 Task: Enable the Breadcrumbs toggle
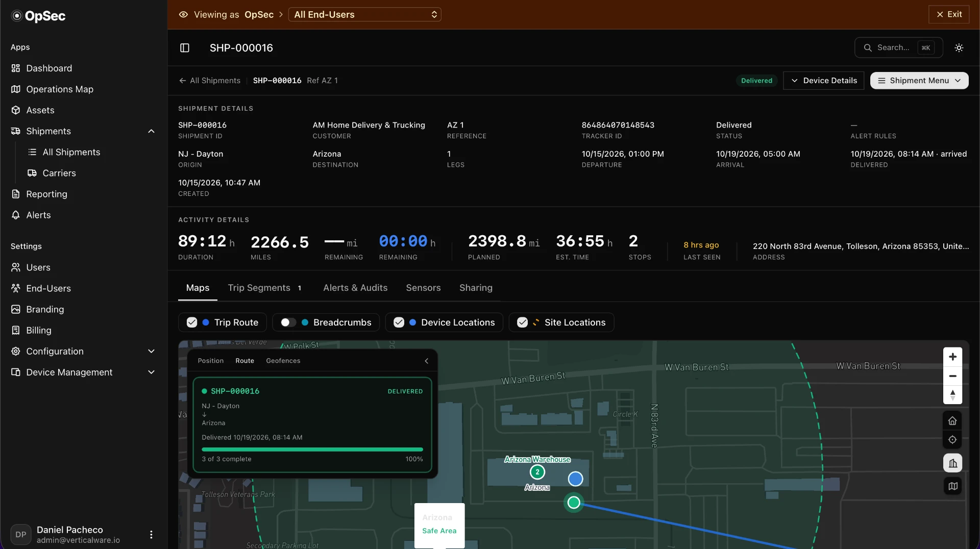click(x=288, y=322)
